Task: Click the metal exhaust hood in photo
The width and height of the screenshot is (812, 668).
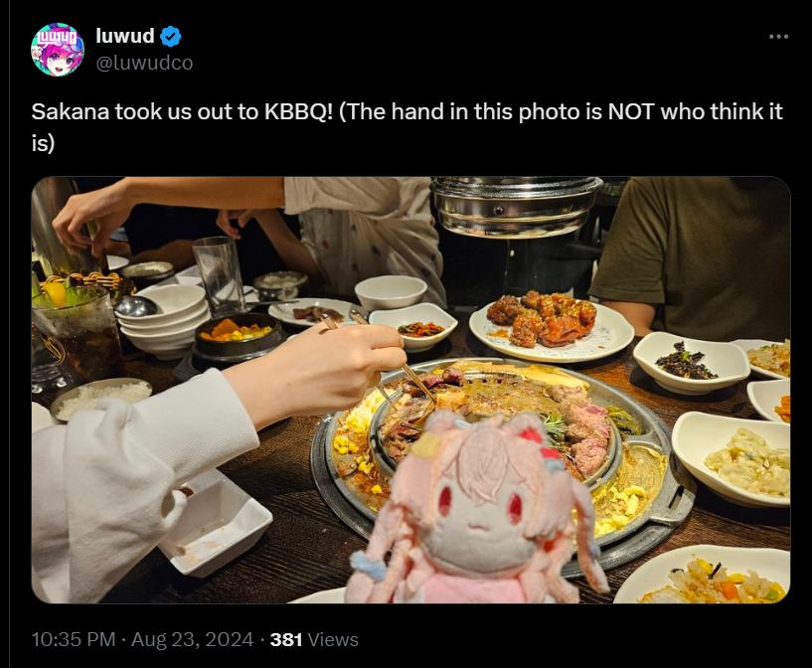Action: 516,207
